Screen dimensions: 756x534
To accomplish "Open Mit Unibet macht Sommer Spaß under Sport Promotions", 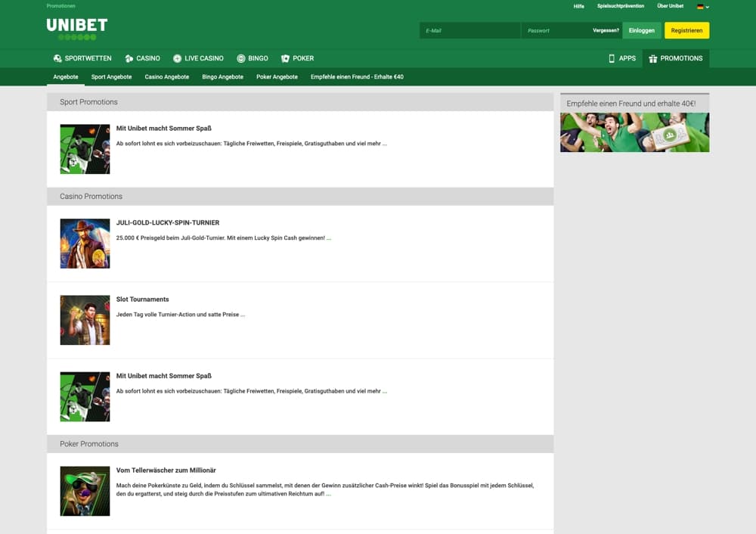I will (x=164, y=129).
